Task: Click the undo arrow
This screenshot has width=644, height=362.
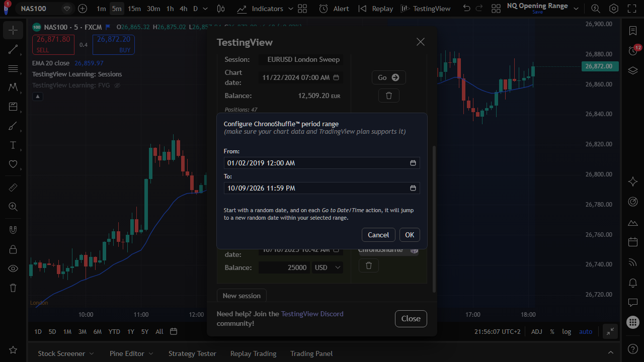Action: 466,9
